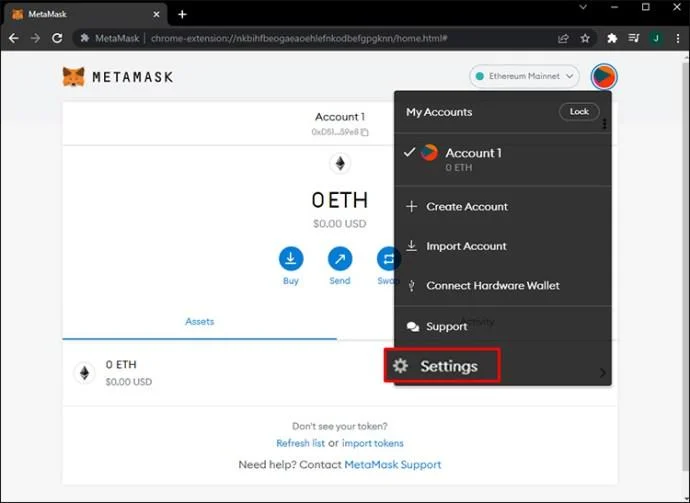Click the Account 1 avatar in dropdown
690x503 pixels.
[x=429, y=153]
